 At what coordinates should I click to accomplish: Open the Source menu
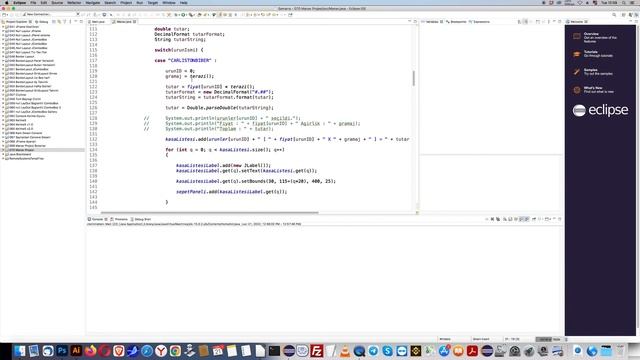pos(57,2)
